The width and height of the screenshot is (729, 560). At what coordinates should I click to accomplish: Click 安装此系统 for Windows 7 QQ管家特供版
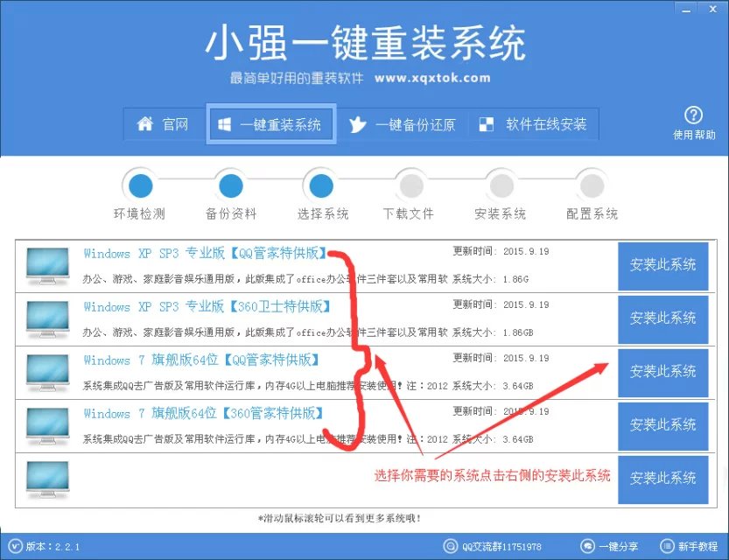click(662, 373)
